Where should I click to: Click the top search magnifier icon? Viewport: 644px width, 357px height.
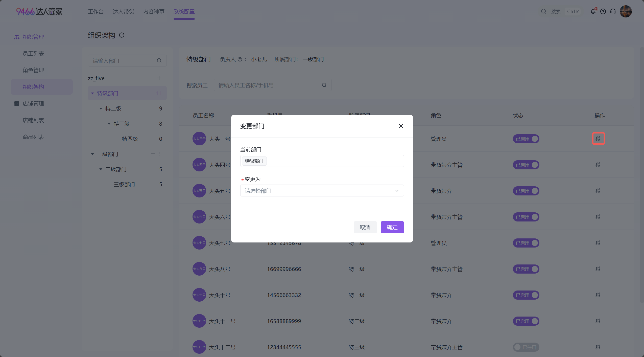pyautogui.click(x=544, y=11)
